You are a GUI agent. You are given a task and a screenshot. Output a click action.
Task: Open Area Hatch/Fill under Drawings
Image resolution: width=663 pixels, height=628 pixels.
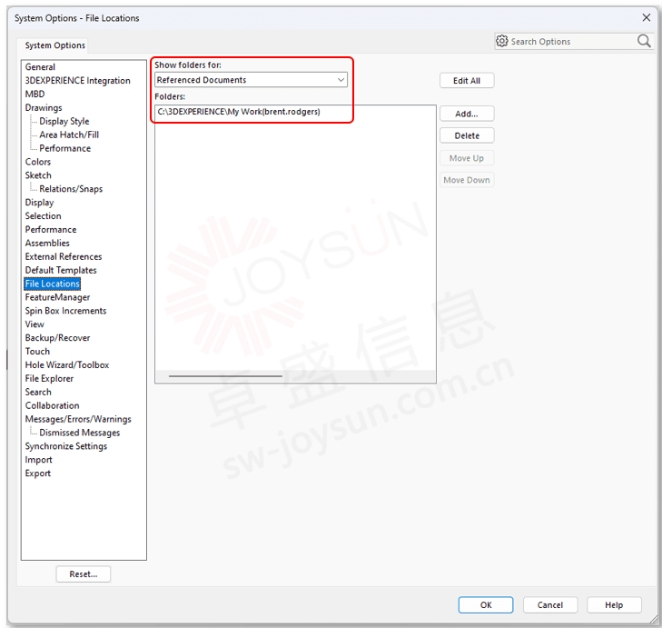[69, 134]
